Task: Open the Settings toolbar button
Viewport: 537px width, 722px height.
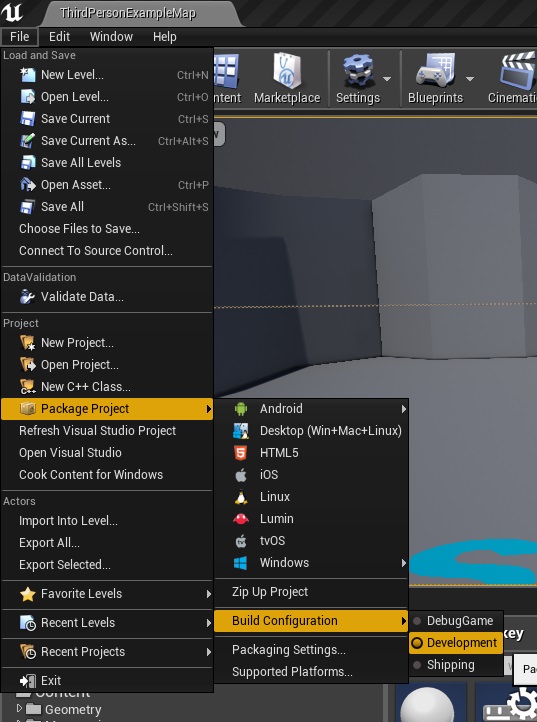Action: click(x=358, y=78)
